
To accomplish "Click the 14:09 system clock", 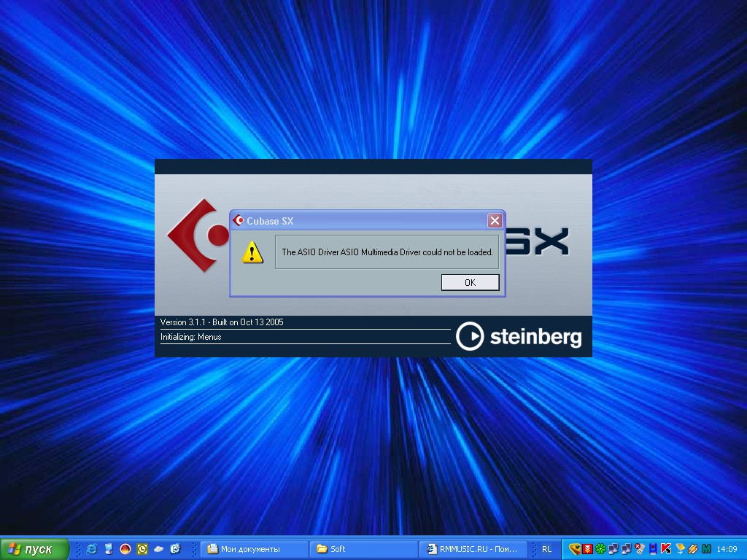I will pos(727,549).
